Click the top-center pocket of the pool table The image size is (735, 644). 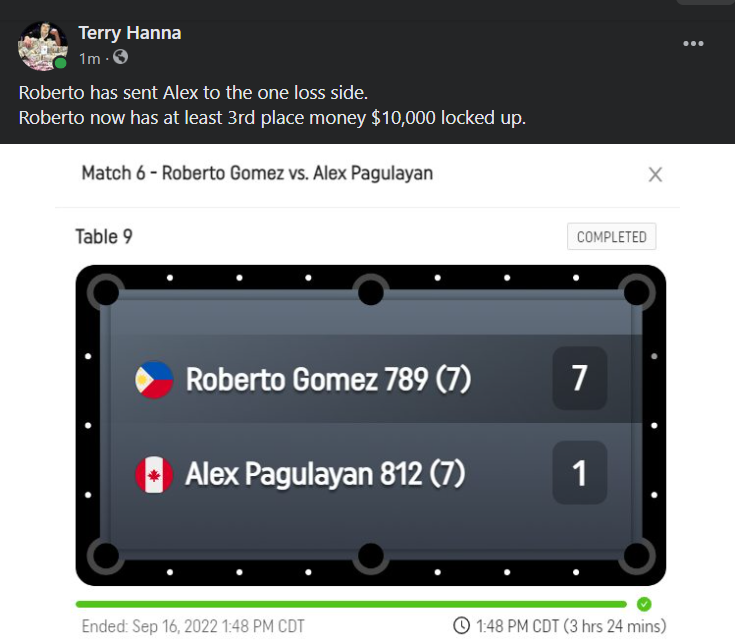370,292
